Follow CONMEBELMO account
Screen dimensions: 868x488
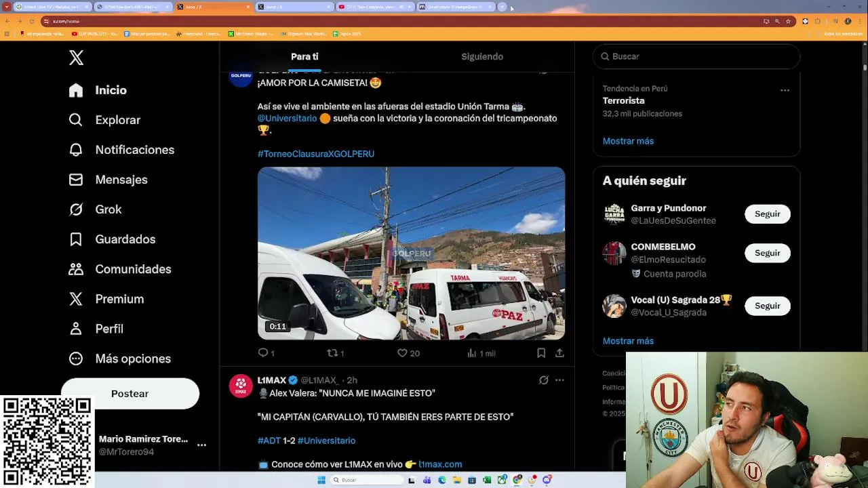[x=768, y=253]
